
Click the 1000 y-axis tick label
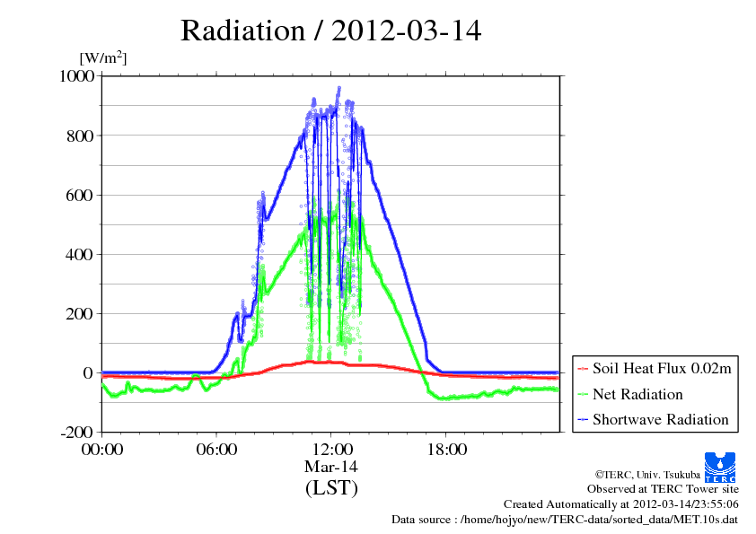tap(76, 76)
